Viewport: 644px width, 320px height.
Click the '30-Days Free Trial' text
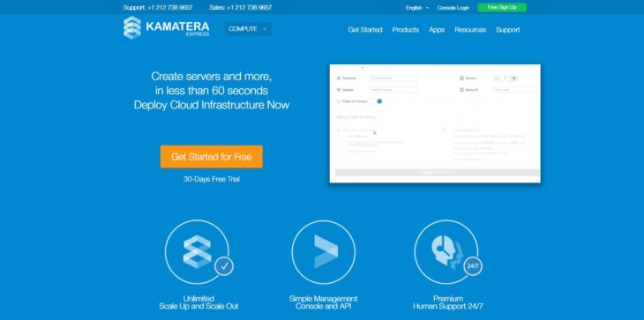tap(212, 179)
